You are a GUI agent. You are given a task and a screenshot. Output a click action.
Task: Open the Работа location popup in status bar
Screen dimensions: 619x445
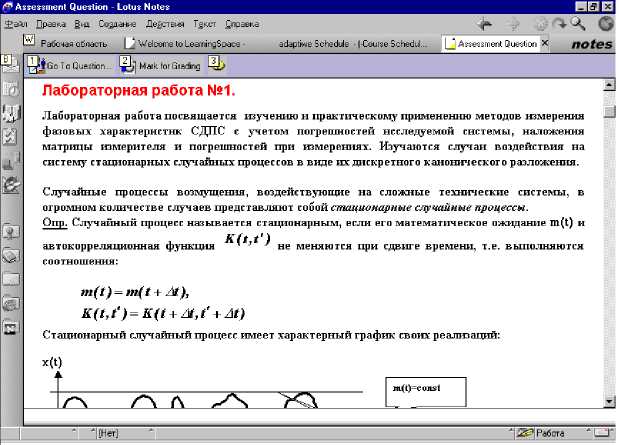(x=563, y=433)
